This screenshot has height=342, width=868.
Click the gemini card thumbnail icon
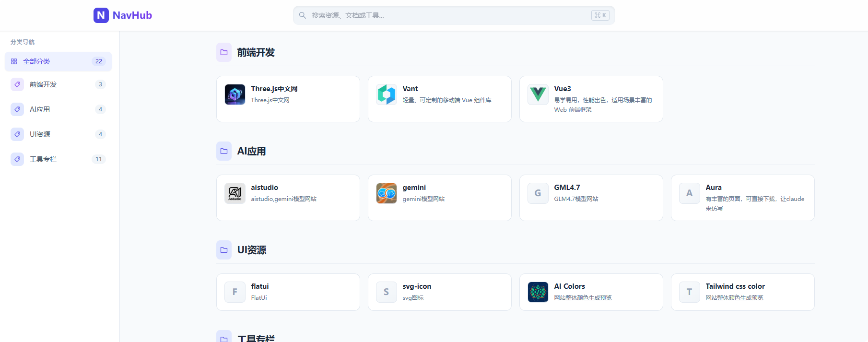click(x=387, y=193)
